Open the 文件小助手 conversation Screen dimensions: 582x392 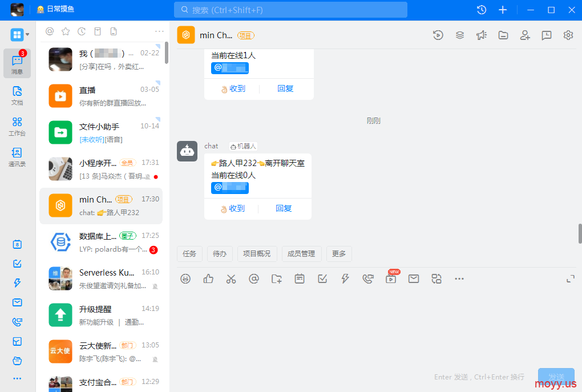click(101, 133)
